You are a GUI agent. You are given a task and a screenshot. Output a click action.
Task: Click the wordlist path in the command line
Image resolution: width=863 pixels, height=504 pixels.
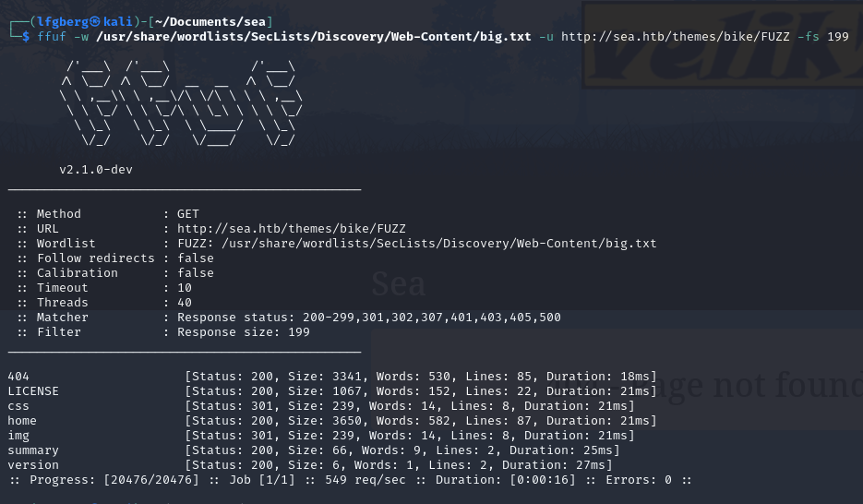click(x=314, y=37)
